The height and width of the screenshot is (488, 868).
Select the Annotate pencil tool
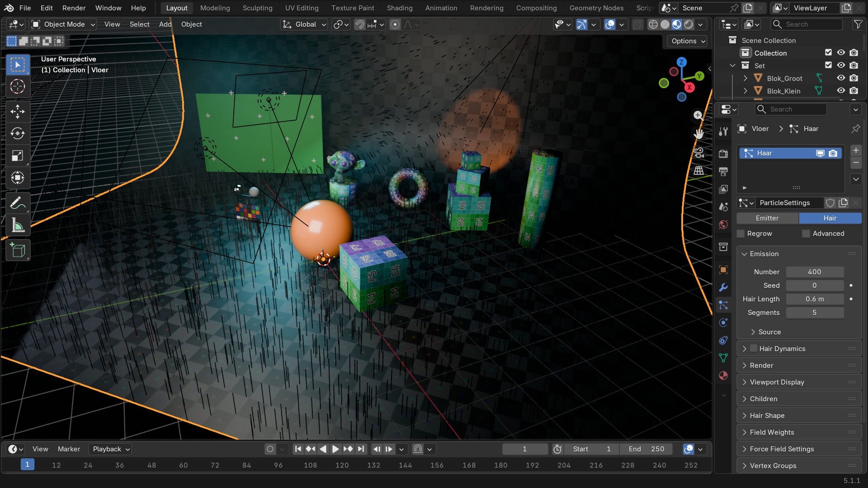point(18,203)
